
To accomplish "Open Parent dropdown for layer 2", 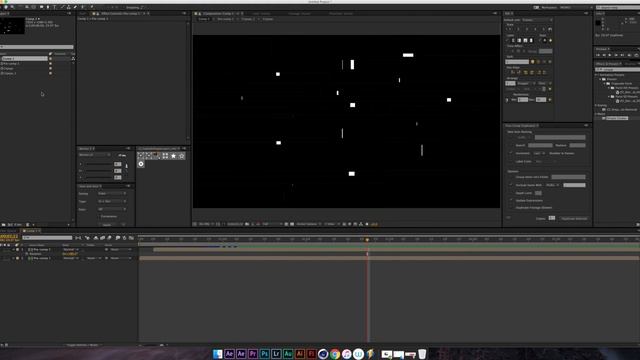I will coord(121,258).
